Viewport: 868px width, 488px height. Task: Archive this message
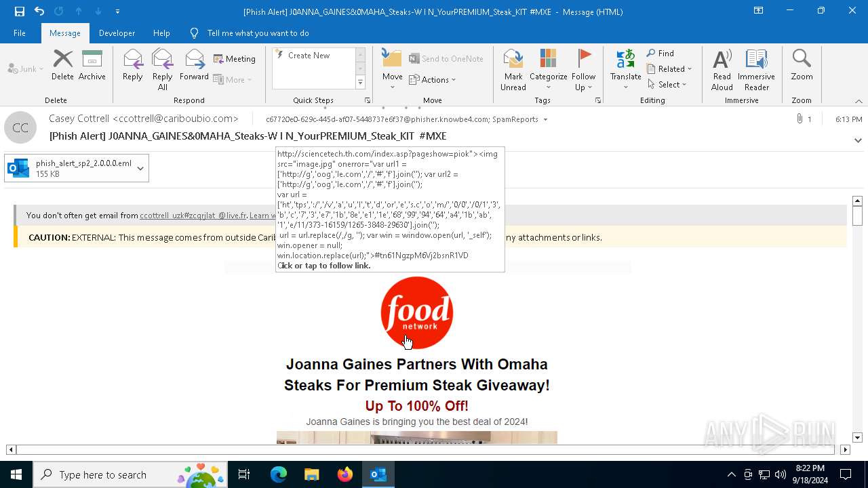92,65
